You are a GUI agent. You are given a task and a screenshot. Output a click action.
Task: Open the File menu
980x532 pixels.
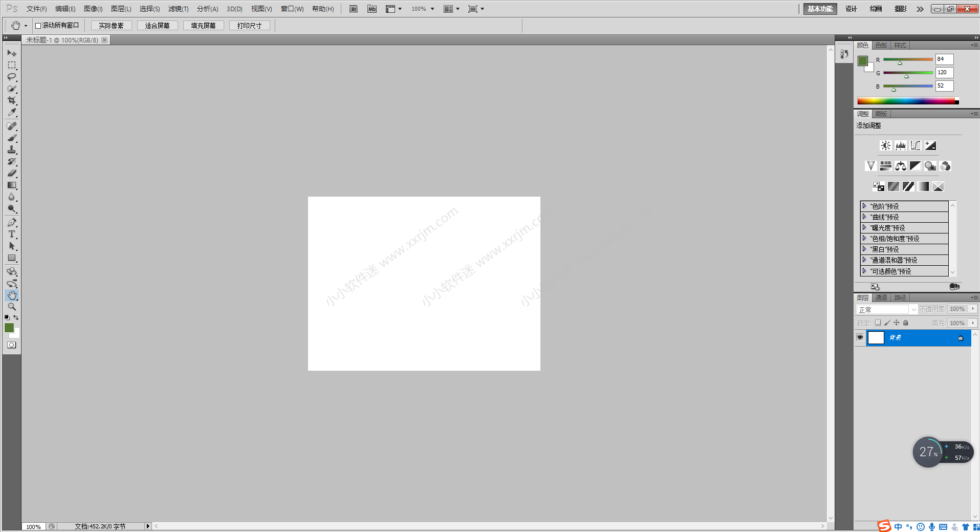(36, 9)
